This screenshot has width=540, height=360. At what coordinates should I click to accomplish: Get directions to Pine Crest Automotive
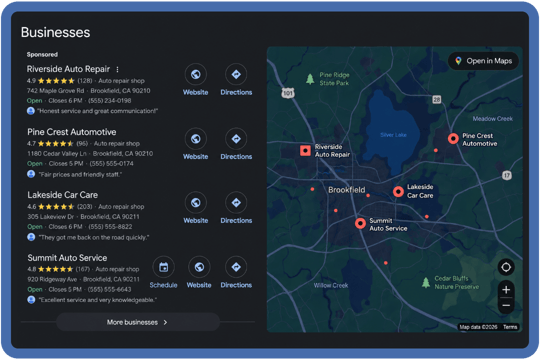pyautogui.click(x=236, y=139)
